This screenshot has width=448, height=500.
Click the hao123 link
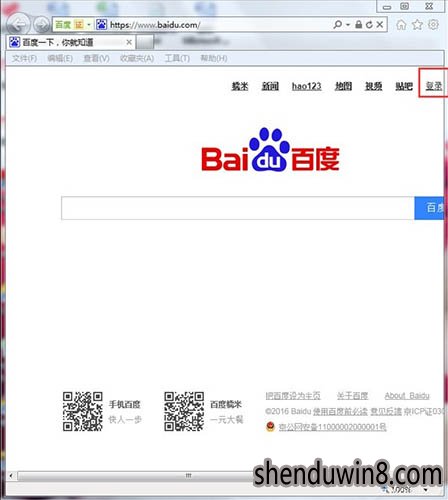click(x=306, y=86)
